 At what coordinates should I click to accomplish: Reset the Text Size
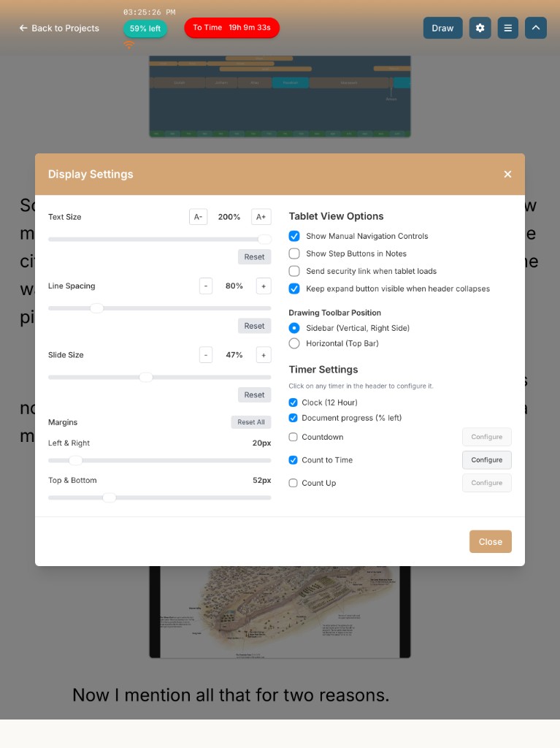254,256
